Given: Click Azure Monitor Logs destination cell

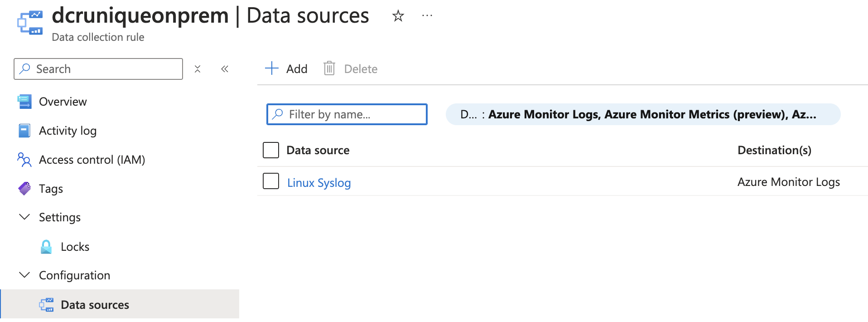Looking at the screenshot, I should pos(789,182).
